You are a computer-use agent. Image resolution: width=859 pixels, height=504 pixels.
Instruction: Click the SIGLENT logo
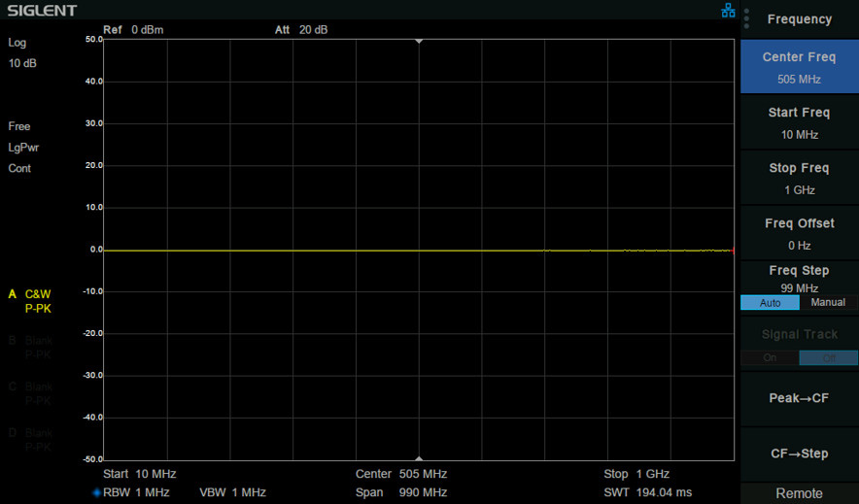42,11
